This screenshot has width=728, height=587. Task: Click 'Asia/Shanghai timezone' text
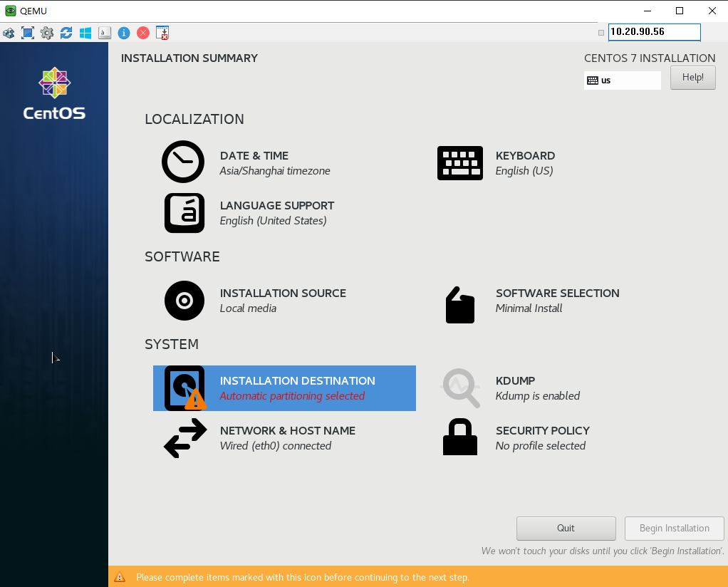(x=275, y=171)
